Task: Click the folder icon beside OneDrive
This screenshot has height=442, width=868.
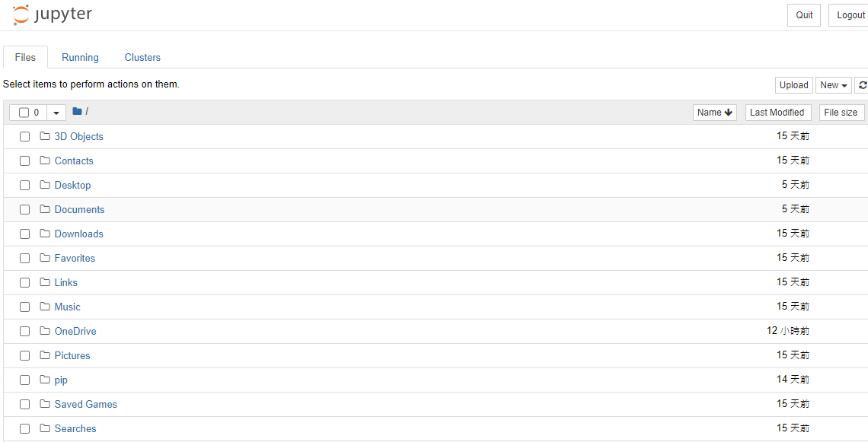Action: [x=45, y=331]
